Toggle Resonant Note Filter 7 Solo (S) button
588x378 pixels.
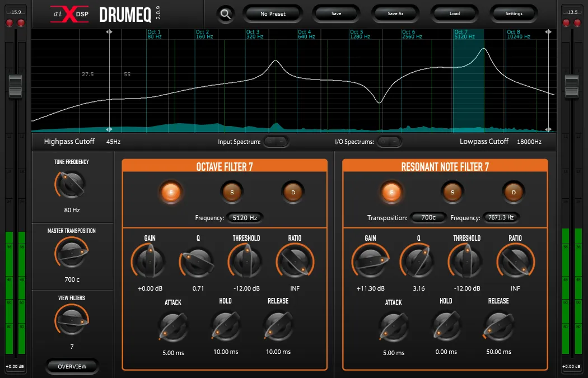pos(452,193)
